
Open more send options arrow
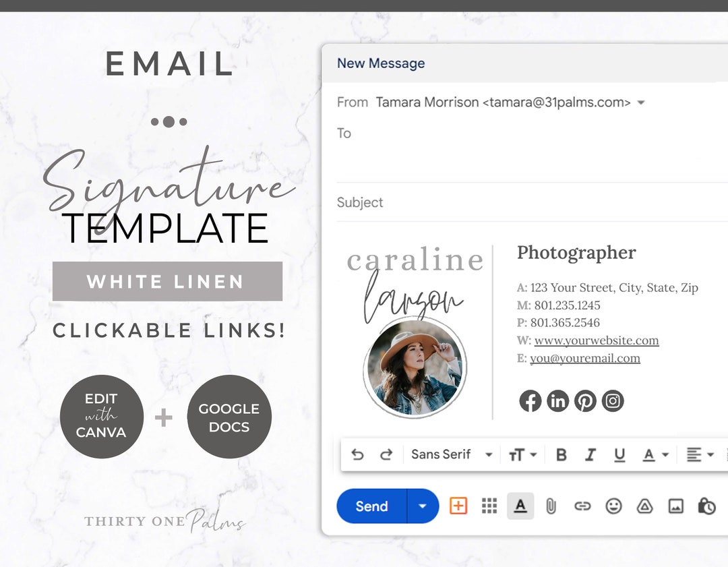(x=423, y=506)
